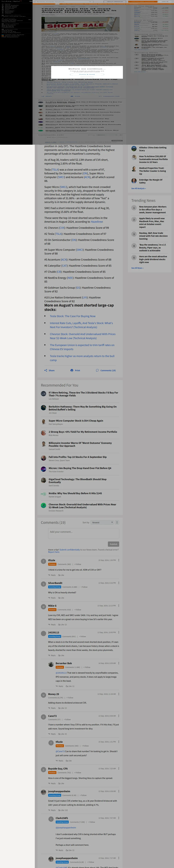Screen dimensions: 174x868
Task: Click the @24339113 mention in Berserker Bob's reply
Action: click(x=61, y=673)
